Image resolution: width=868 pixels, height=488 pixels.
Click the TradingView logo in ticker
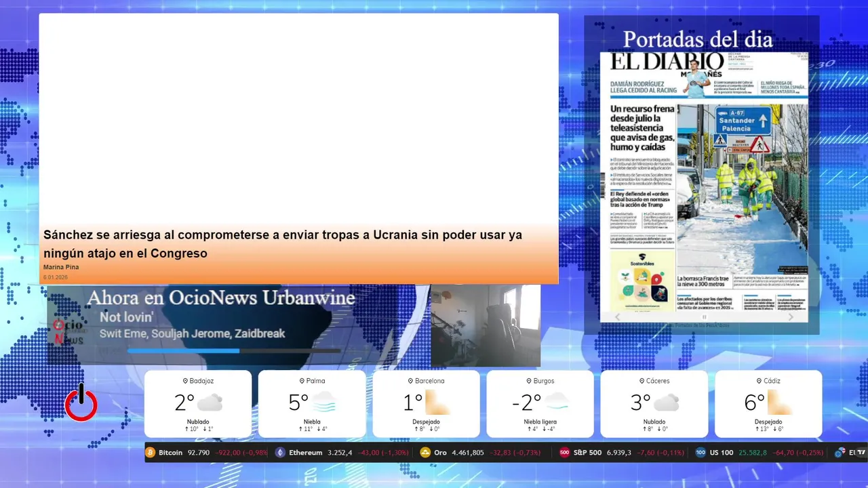[861, 452]
